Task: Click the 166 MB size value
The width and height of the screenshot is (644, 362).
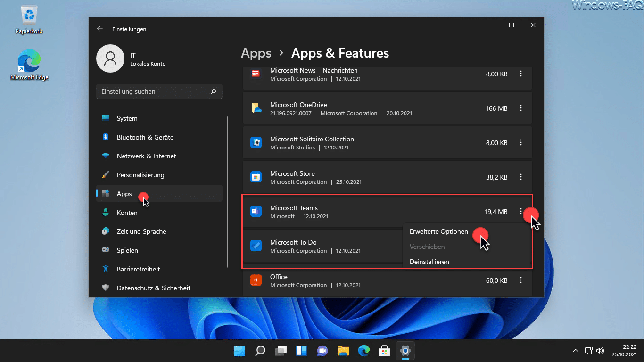Action: [497, 108]
